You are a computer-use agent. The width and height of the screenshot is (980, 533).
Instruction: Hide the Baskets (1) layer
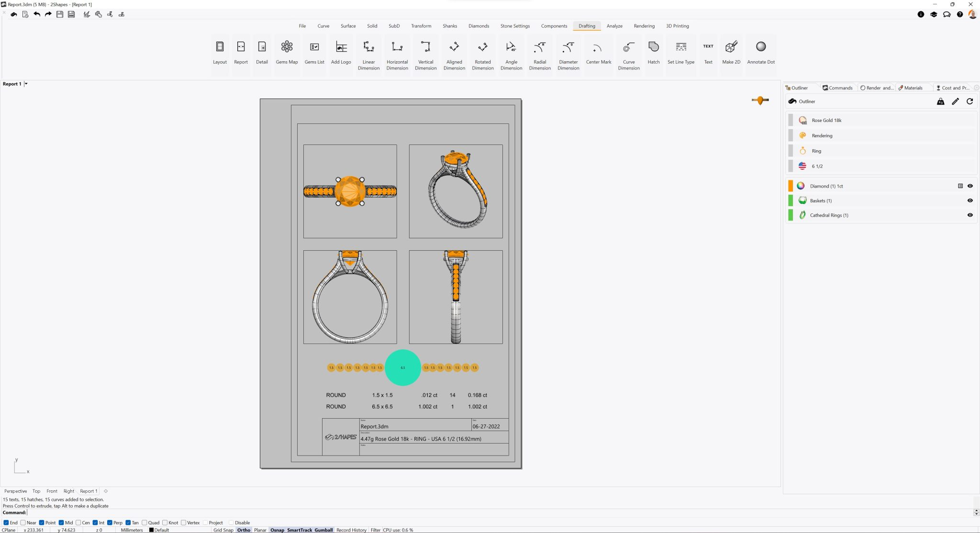pyautogui.click(x=970, y=200)
